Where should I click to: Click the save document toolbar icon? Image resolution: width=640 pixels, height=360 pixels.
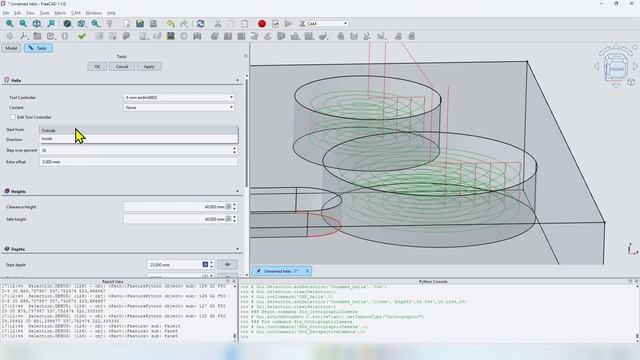point(153,24)
